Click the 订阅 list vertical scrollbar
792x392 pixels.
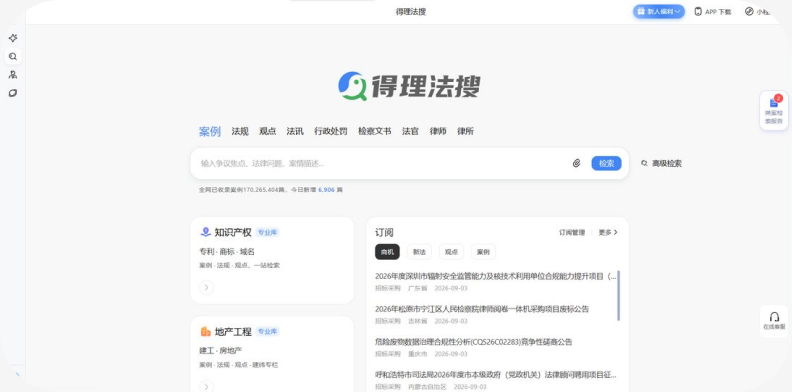point(619,296)
